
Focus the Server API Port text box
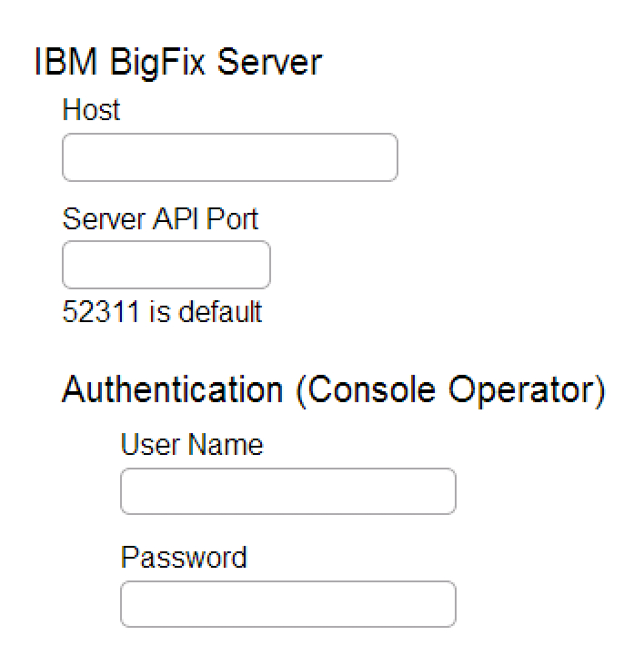point(166,265)
